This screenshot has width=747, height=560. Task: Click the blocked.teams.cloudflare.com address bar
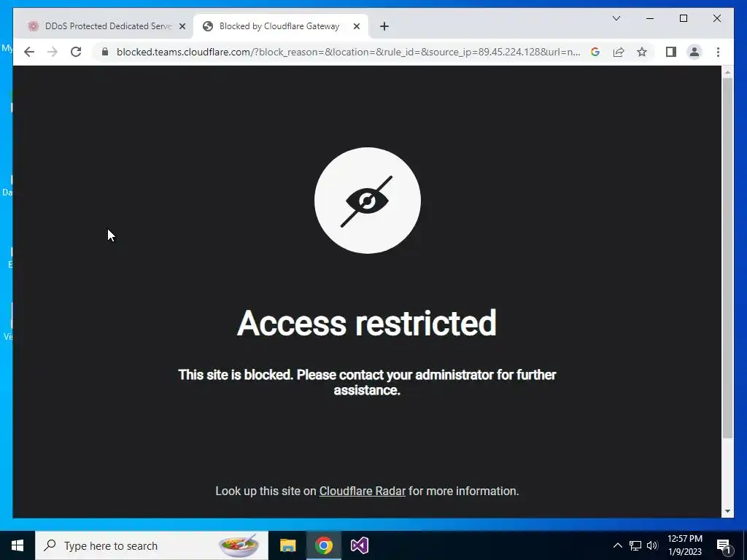pyautogui.click(x=348, y=52)
